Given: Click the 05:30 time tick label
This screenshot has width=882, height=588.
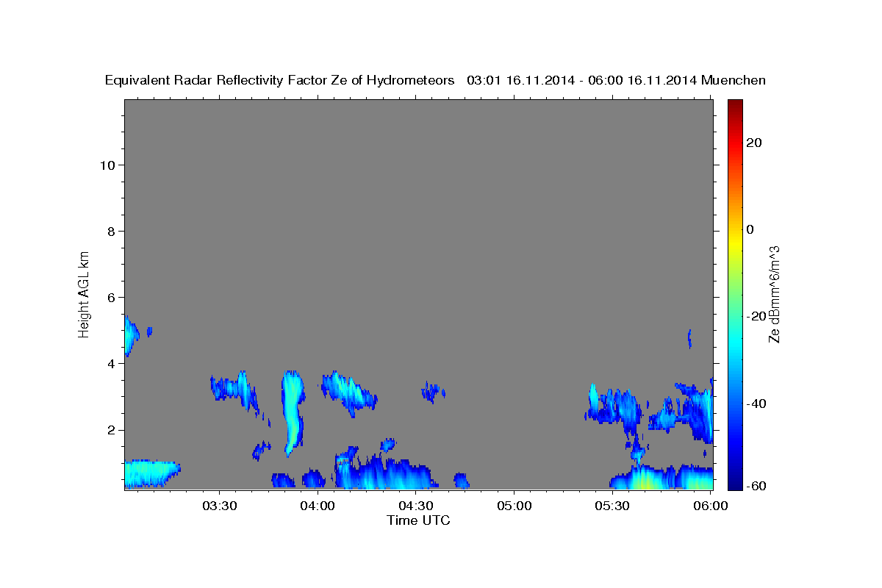Looking at the screenshot, I should (613, 506).
